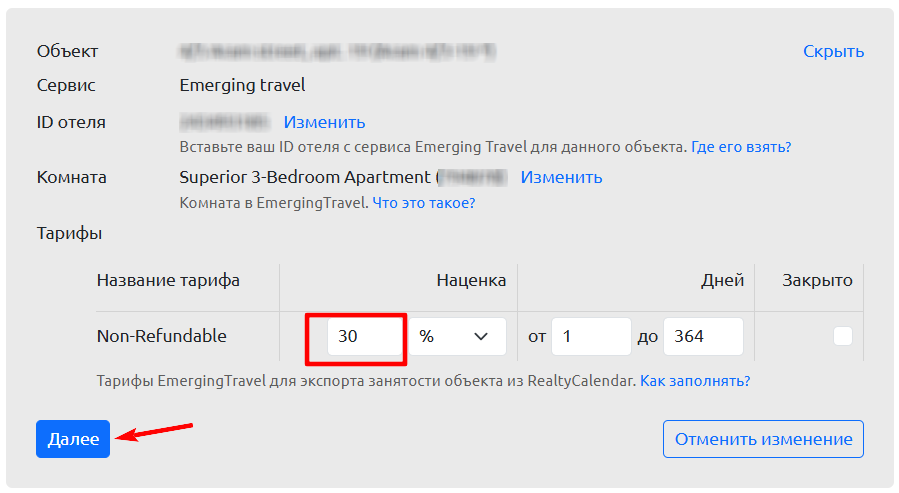899x493 pixels.
Task: Click the Non-Refundable tariff name
Action: tap(162, 336)
